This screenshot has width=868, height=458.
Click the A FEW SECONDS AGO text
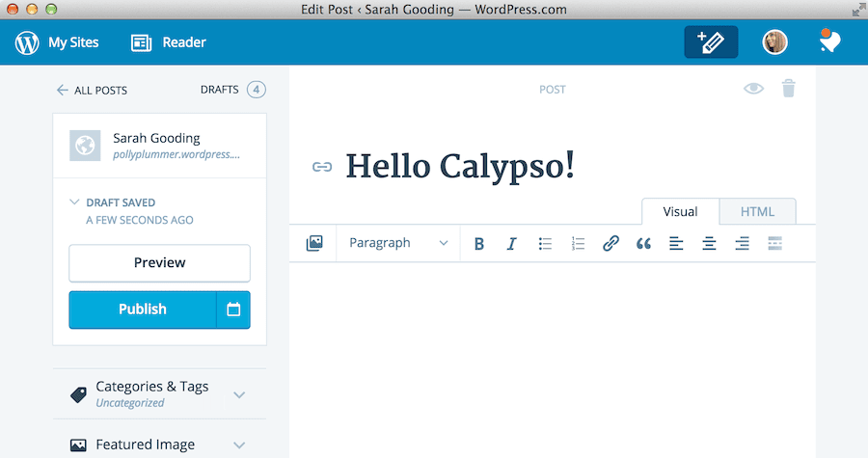click(x=140, y=220)
